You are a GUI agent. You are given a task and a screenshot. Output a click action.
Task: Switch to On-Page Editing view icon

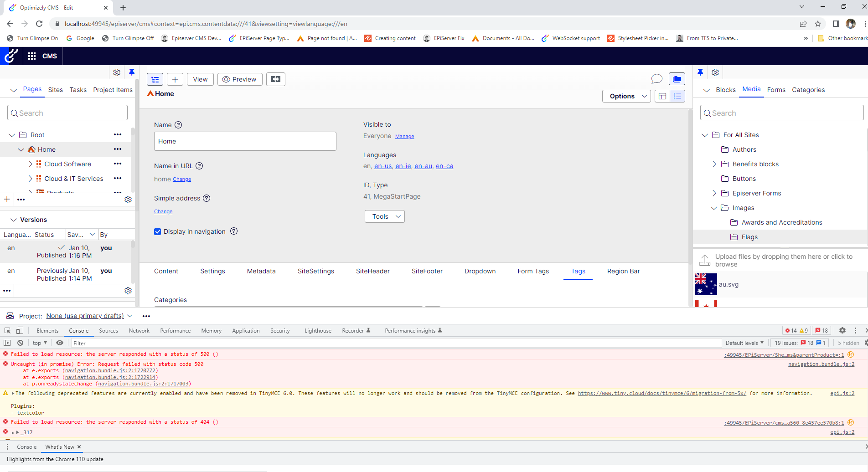(x=662, y=96)
